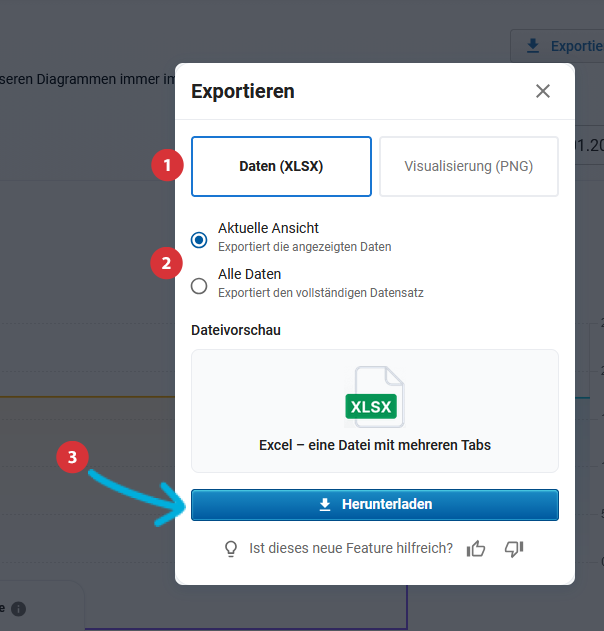Select the Aktuelle Ansicht radio button
Screen dimensions: 604x631
199,239
